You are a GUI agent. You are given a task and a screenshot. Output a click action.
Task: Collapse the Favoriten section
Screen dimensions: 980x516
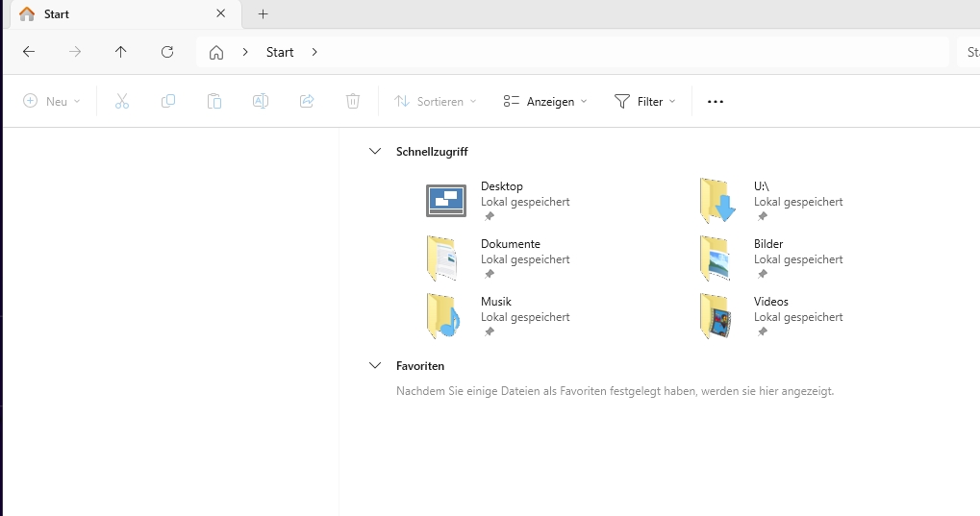click(375, 365)
